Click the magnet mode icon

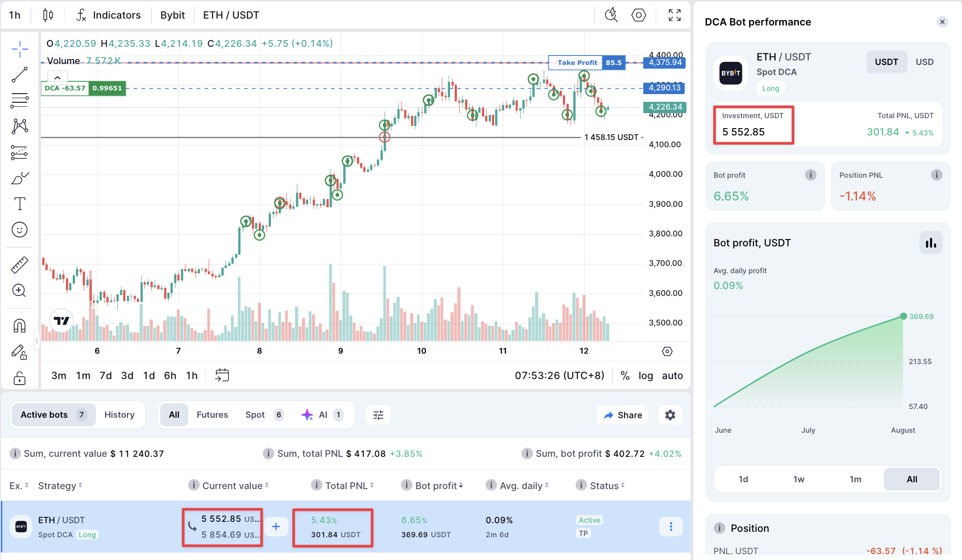tap(20, 325)
